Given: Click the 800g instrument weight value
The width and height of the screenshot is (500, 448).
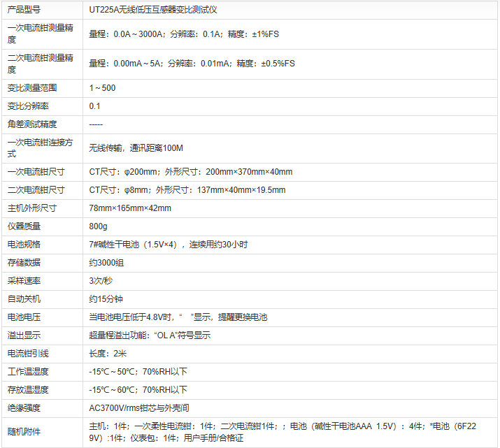Looking at the screenshot, I should (98, 226).
